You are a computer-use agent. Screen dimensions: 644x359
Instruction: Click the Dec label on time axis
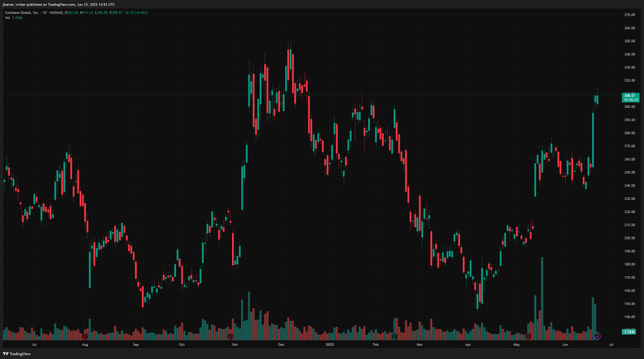(x=281, y=343)
